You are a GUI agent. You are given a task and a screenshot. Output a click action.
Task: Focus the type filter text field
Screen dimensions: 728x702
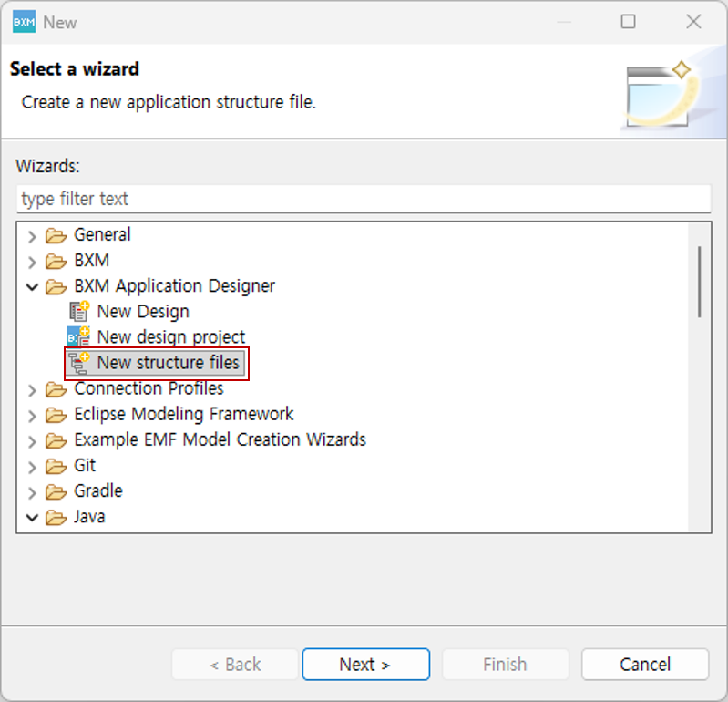[363, 199]
